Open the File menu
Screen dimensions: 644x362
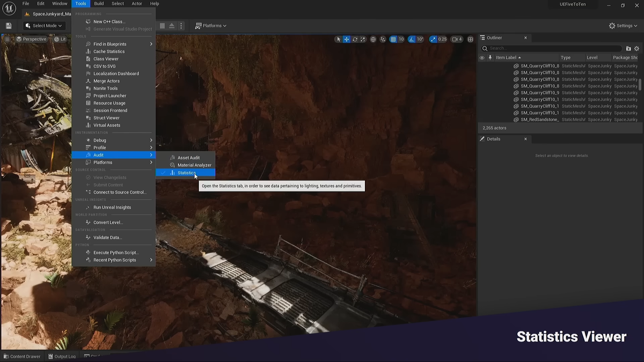[x=26, y=4]
